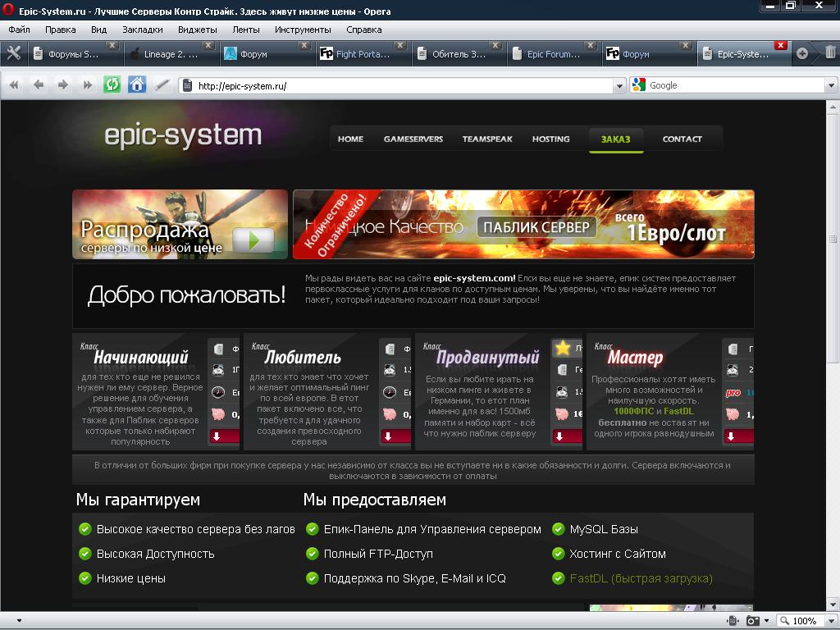The height and width of the screenshot is (630, 840).
Task: Reload the page with the green icon
Action: (x=112, y=84)
